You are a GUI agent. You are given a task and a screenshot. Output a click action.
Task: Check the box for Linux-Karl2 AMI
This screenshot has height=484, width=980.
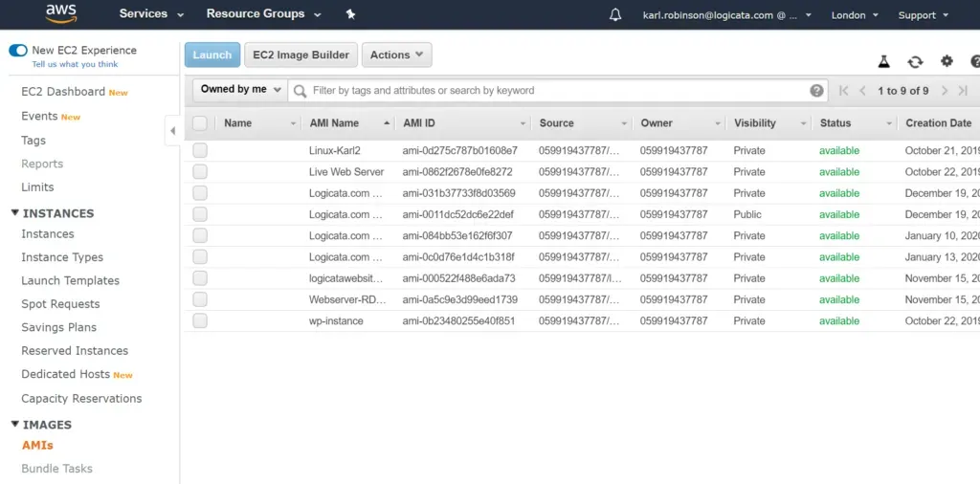click(200, 150)
